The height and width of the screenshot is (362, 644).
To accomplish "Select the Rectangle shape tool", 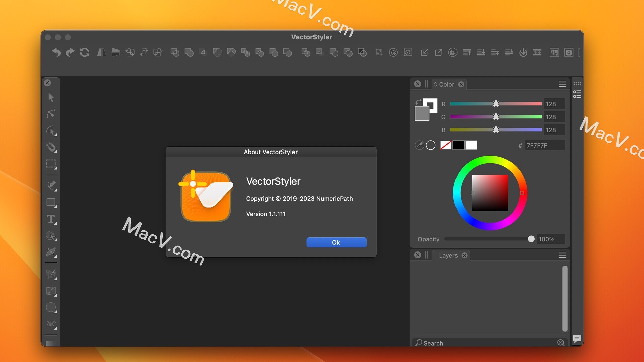I will point(51,202).
